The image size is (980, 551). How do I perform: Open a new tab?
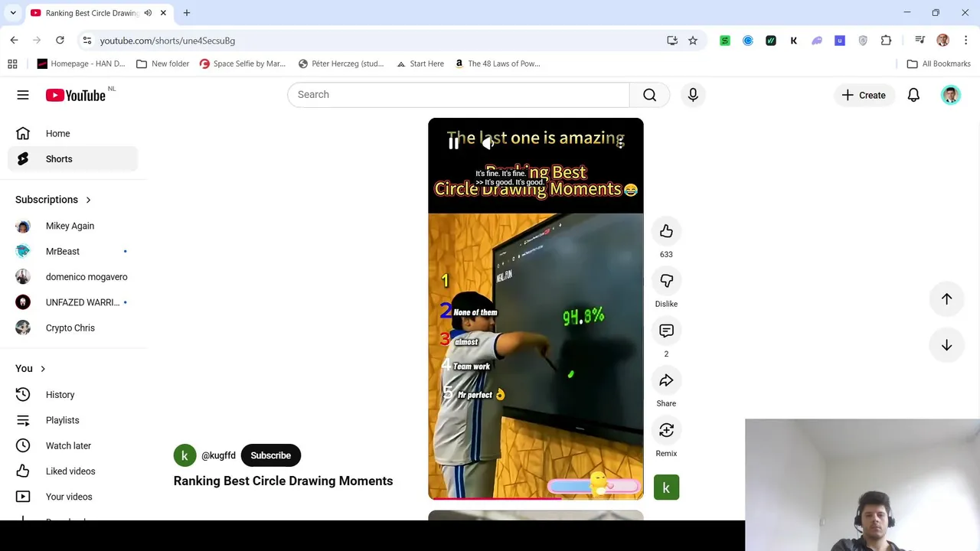pyautogui.click(x=186, y=13)
